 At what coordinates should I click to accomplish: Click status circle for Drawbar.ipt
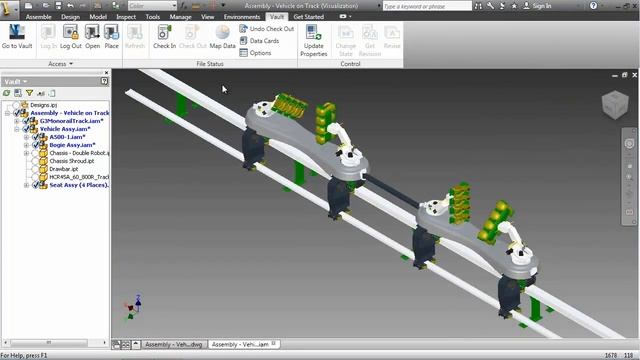coord(35,169)
